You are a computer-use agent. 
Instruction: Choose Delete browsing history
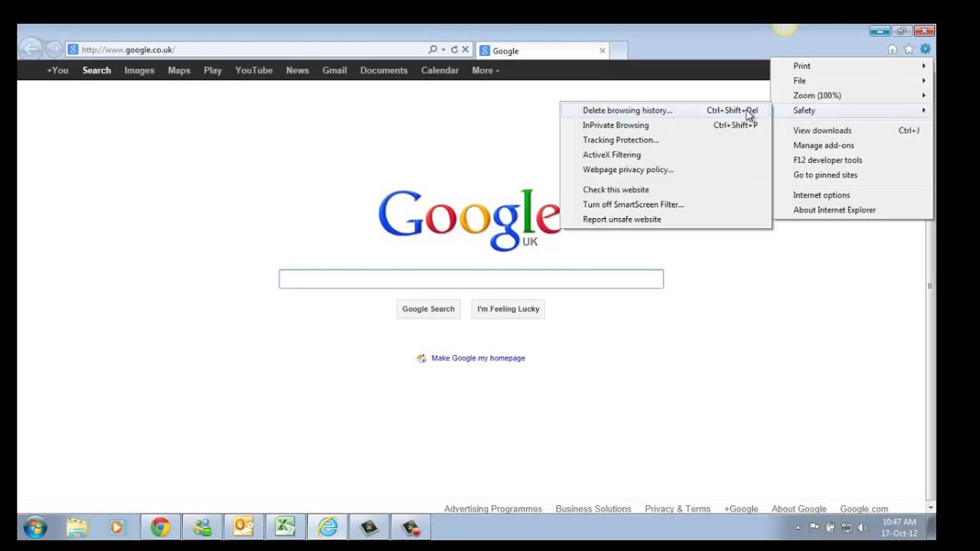(x=665, y=110)
